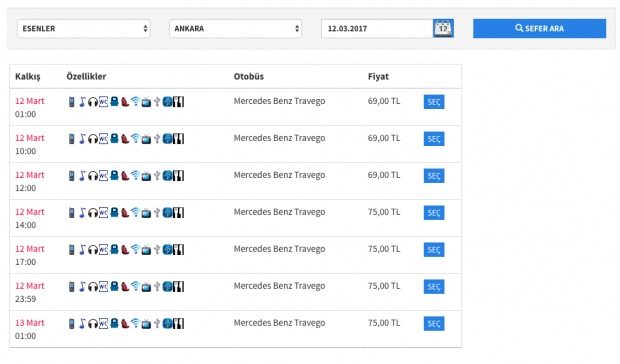
Task: Click the date field showing 12.03.2017
Action: (377, 28)
